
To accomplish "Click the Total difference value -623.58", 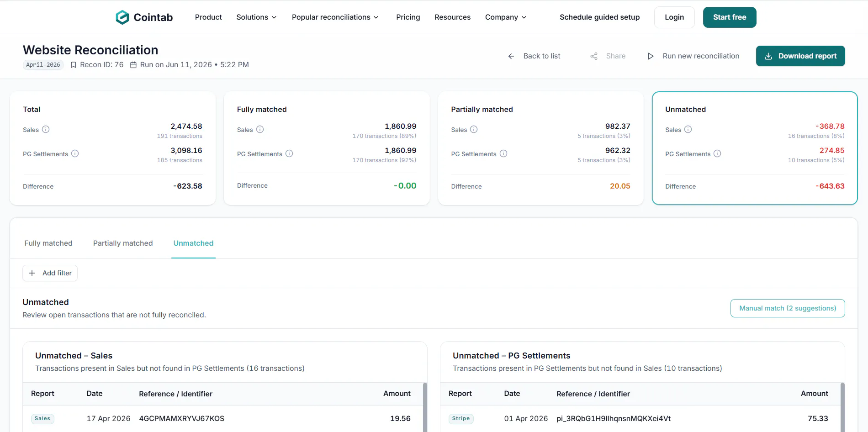I will [x=187, y=186].
